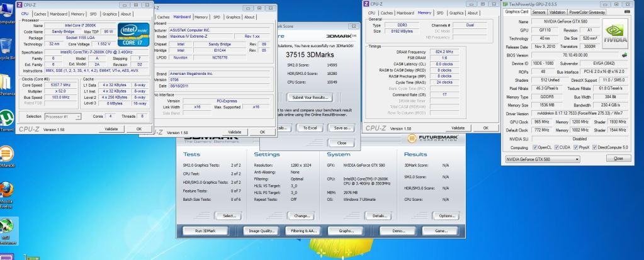Click Select button under Tests

229,216
